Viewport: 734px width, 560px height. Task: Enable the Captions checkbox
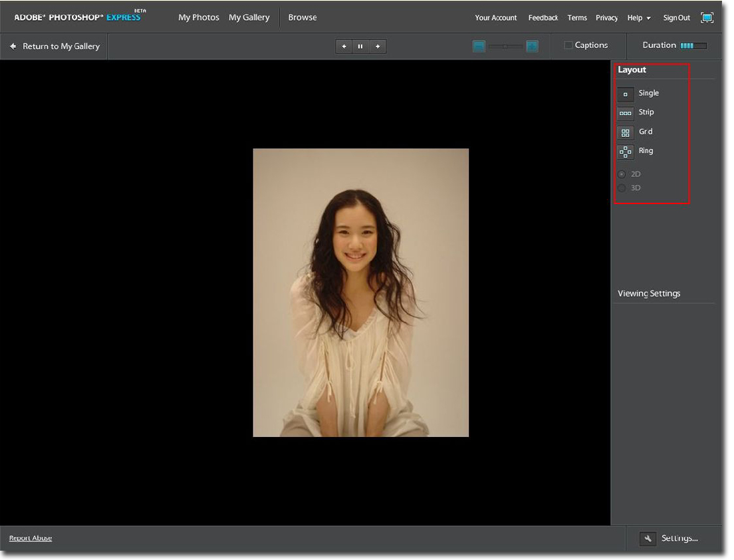[x=568, y=45]
